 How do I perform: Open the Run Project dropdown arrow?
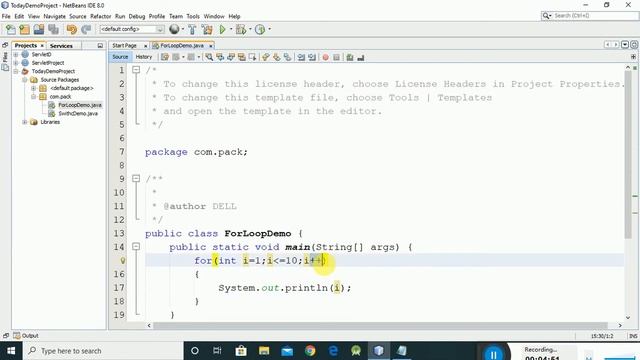[231, 29]
